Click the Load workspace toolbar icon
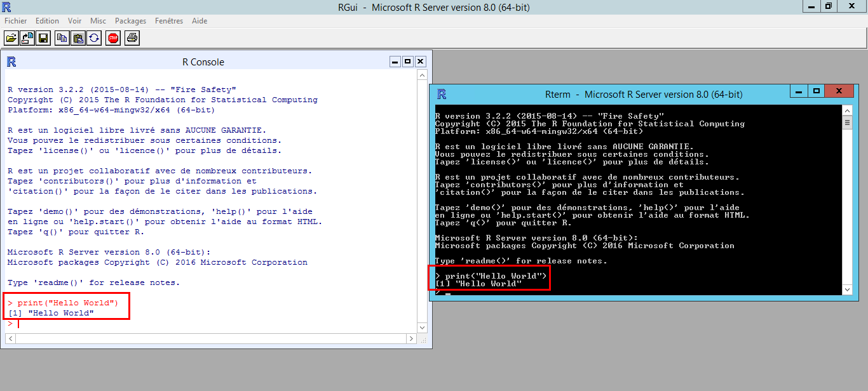This screenshot has height=391, width=868. click(27, 38)
